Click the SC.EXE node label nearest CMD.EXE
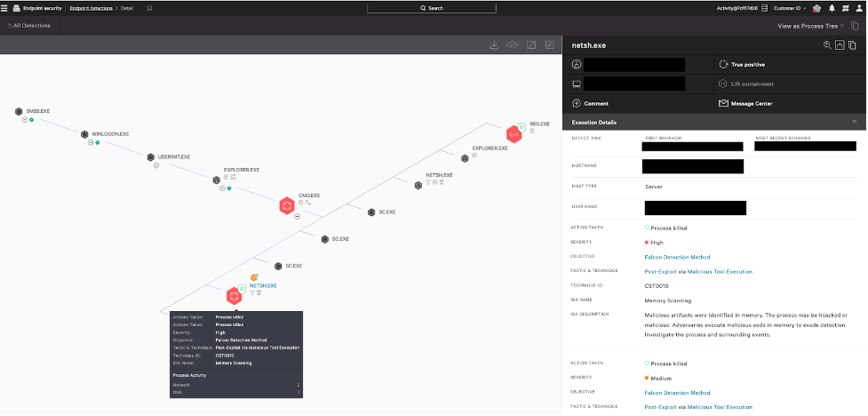The height and width of the screenshot is (416, 868). [x=340, y=239]
